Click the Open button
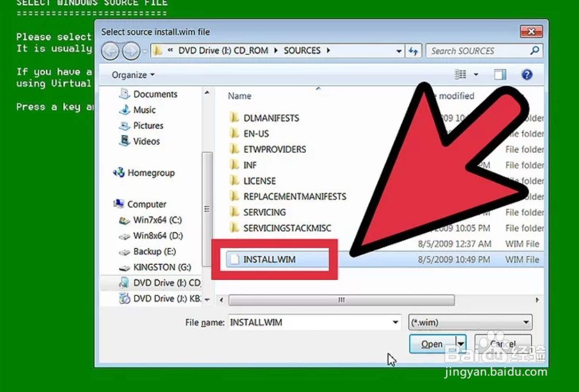This screenshot has height=392, width=579. (432, 344)
